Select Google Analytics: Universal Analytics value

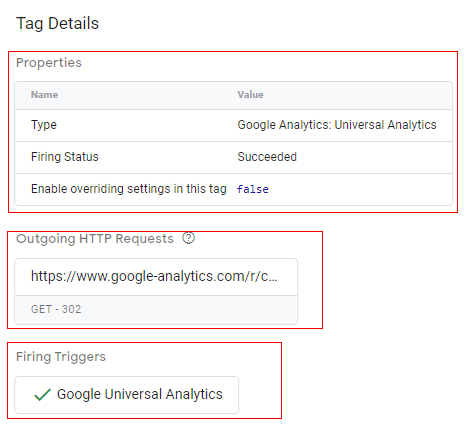pos(337,125)
